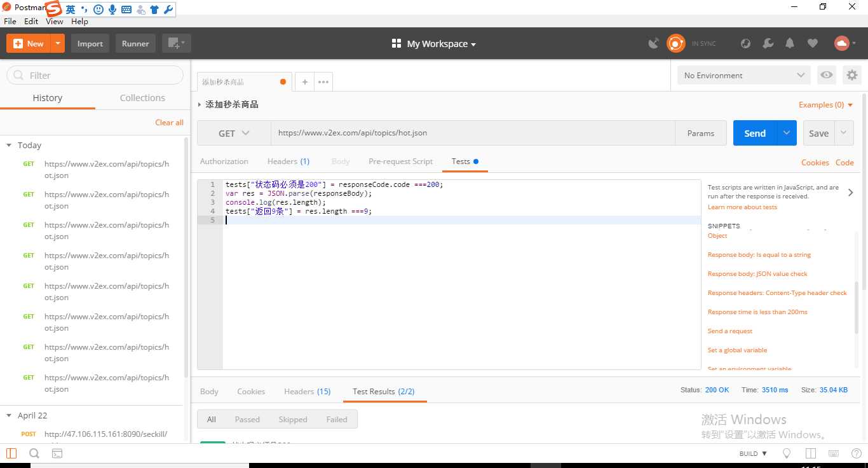The image size is (868, 468).
Task: Click environment quick look eye icon
Action: tap(826, 75)
